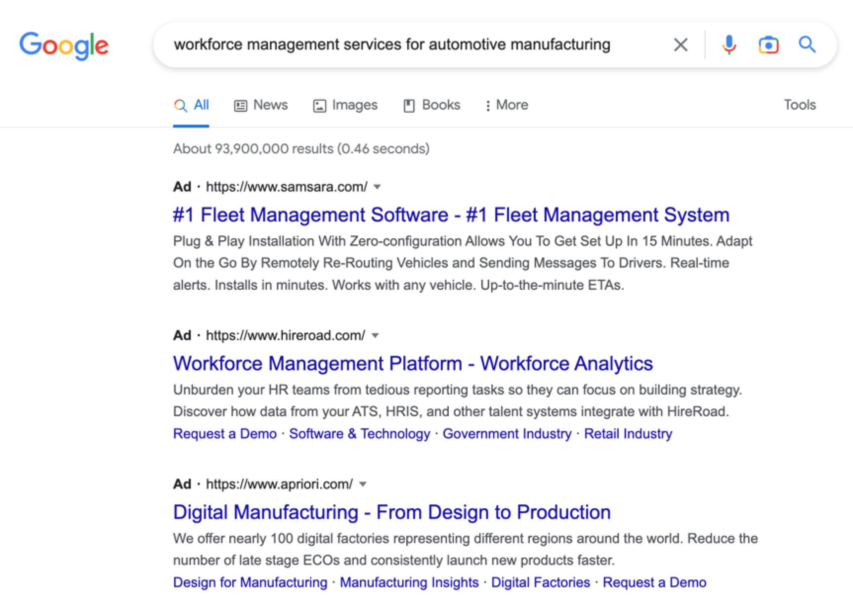
Task: Switch to the News tab
Action: pyautogui.click(x=260, y=105)
